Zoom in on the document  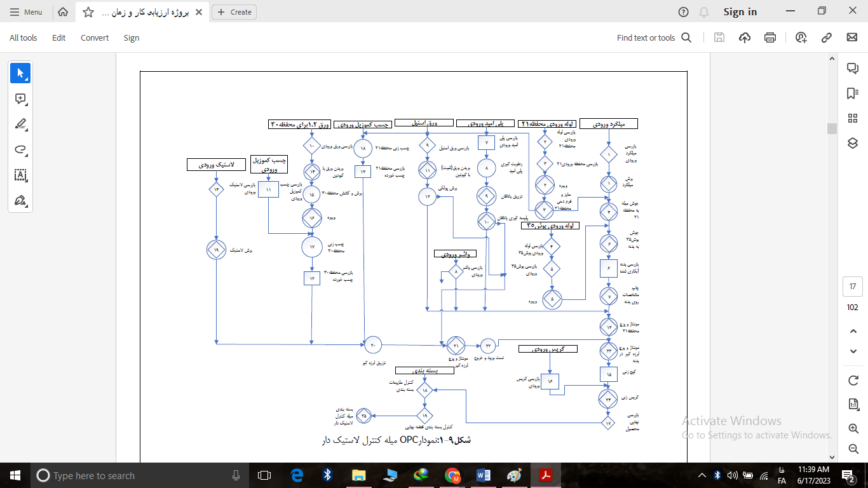[x=853, y=429]
